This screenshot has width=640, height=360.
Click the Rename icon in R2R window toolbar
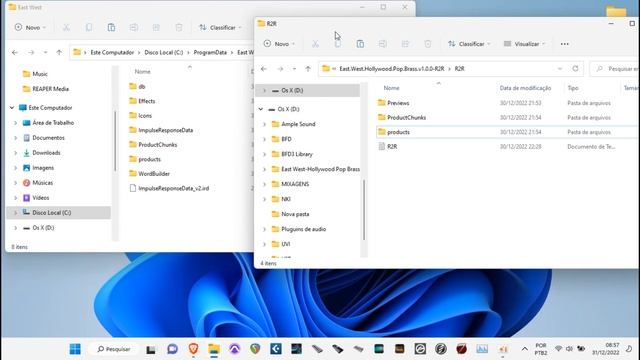(x=382, y=44)
